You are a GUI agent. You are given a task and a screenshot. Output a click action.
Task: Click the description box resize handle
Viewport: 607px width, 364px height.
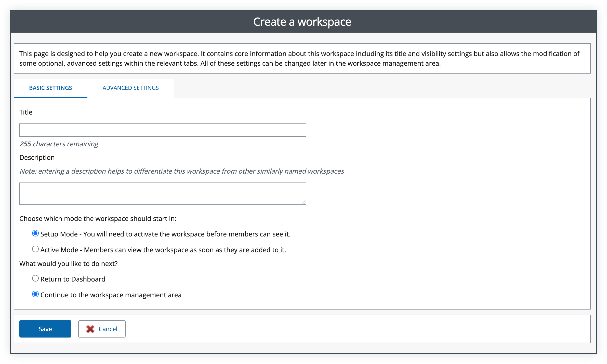pos(303,202)
